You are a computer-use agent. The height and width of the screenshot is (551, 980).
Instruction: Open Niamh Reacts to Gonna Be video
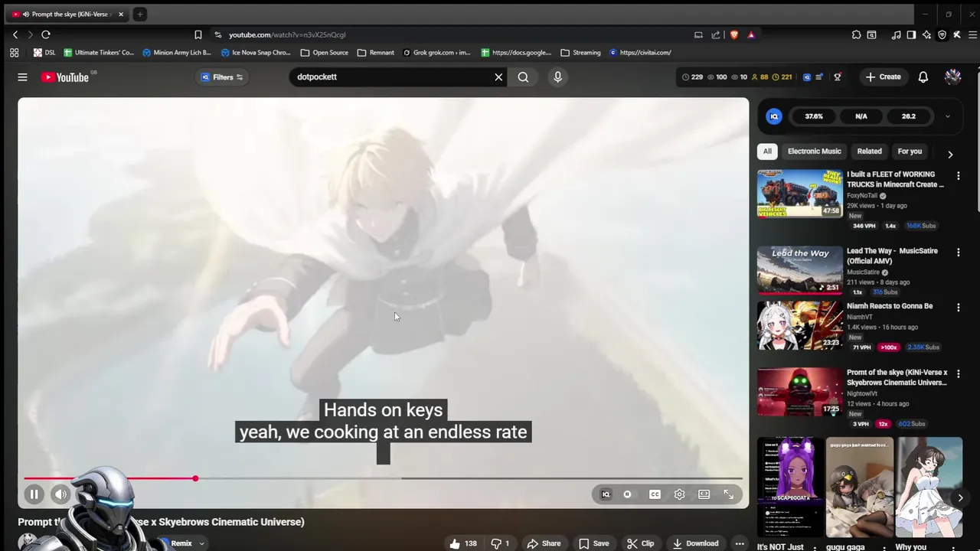tap(799, 325)
